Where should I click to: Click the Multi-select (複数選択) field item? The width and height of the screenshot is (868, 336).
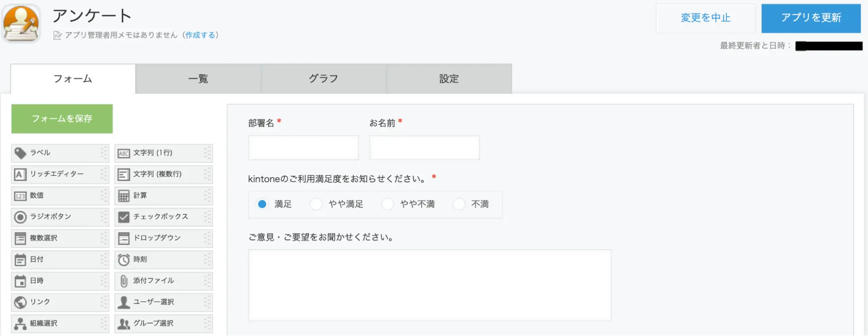click(60, 238)
